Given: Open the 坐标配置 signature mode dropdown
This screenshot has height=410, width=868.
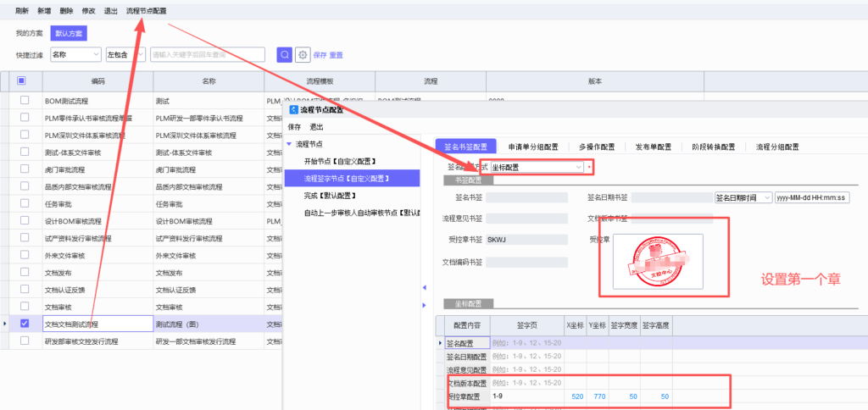Looking at the screenshot, I should pyautogui.click(x=537, y=167).
